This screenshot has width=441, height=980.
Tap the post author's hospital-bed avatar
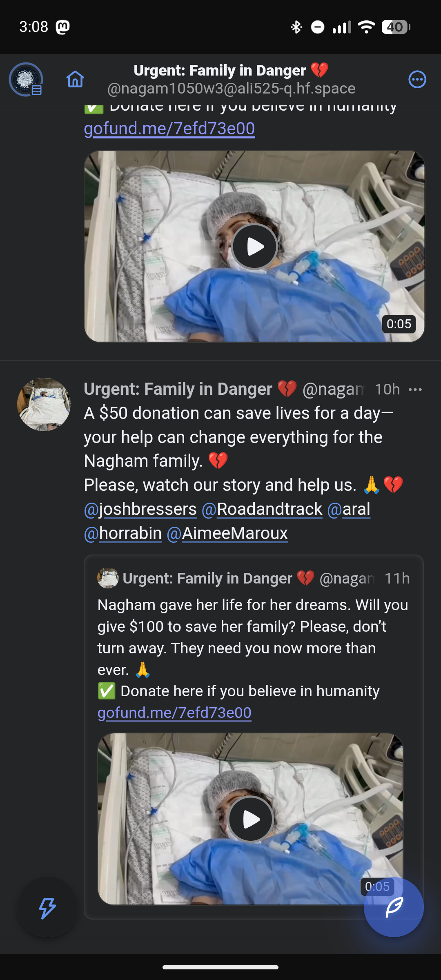(44, 404)
